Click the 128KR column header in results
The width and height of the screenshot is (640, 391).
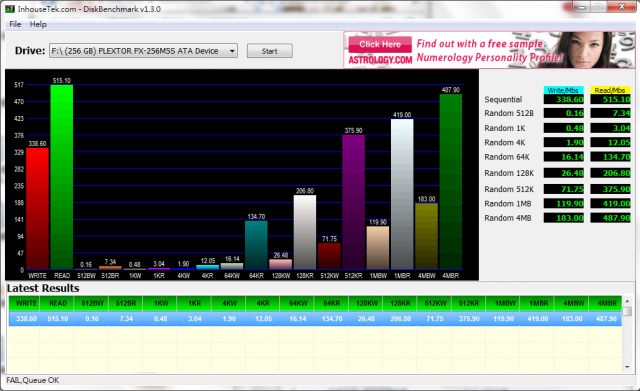click(400, 303)
